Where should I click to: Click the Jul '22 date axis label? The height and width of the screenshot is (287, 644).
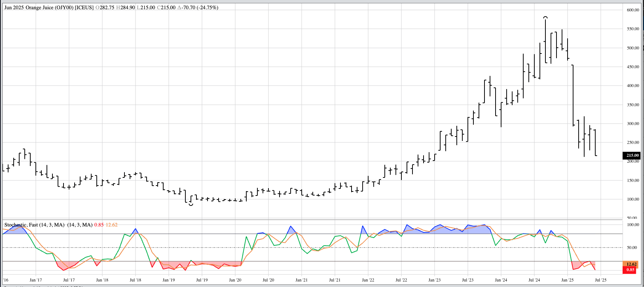(x=401, y=280)
